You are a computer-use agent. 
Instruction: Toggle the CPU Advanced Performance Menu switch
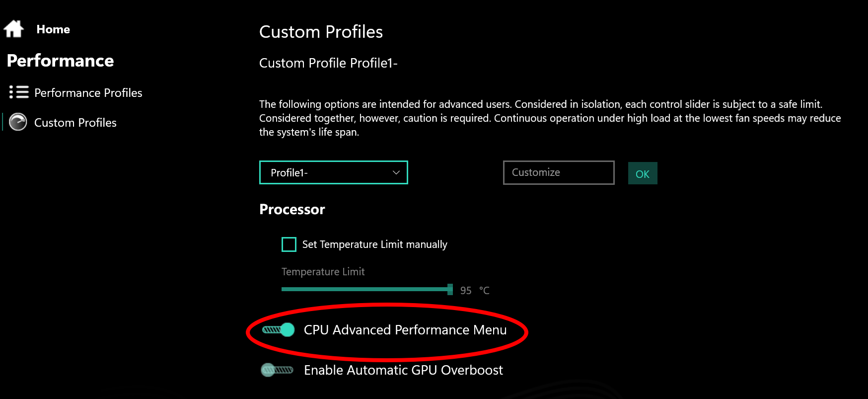278,330
